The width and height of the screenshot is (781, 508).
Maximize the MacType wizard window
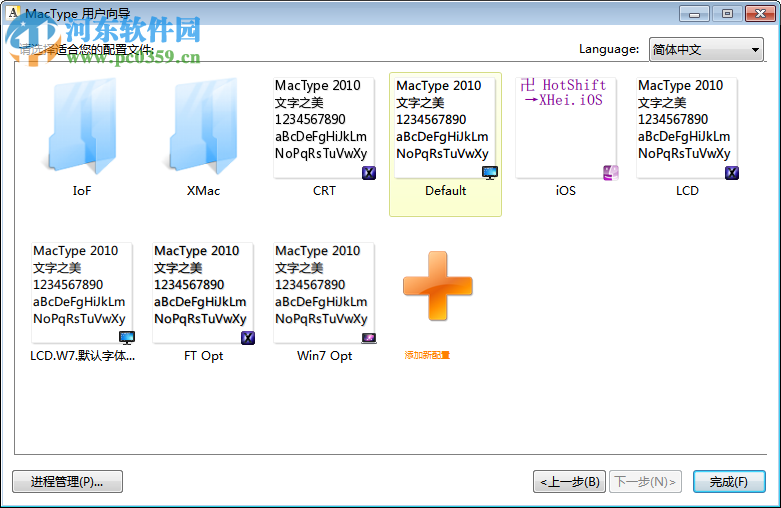click(727, 13)
